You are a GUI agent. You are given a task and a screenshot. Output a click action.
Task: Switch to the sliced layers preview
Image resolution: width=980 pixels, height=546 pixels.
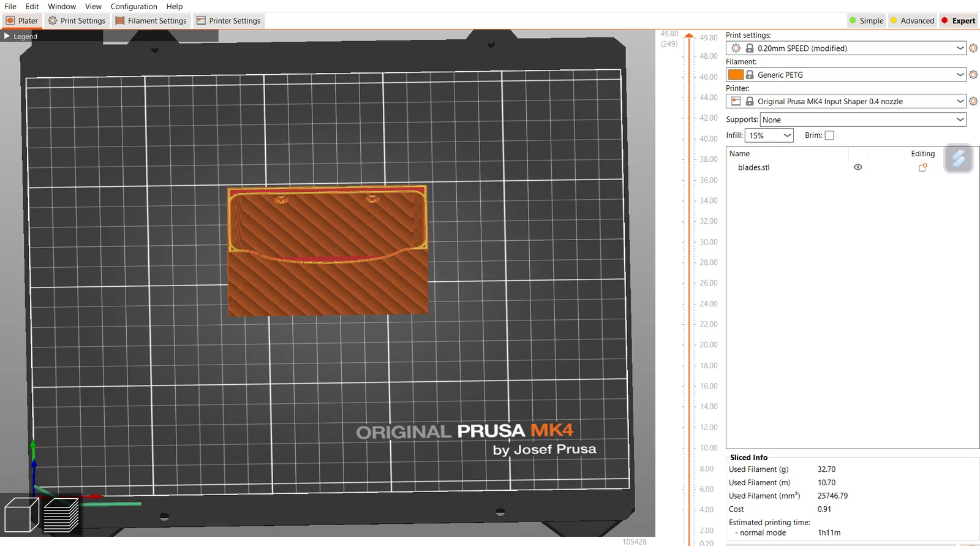click(x=61, y=515)
